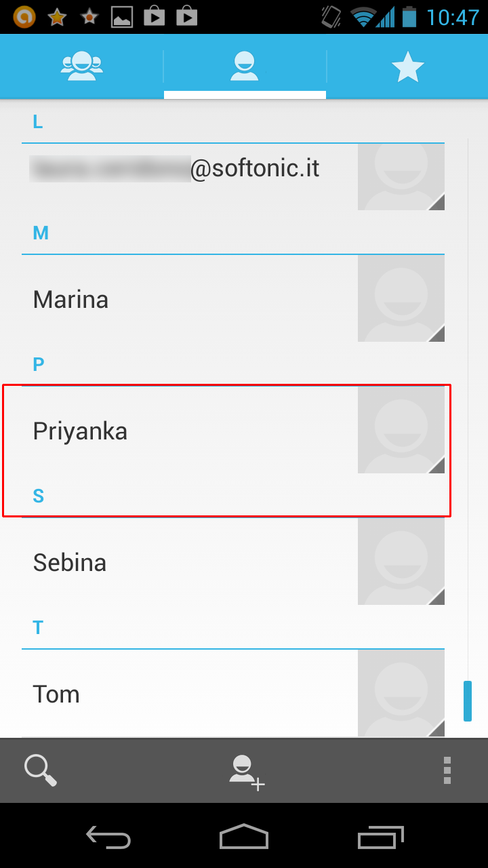This screenshot has width=488, height=868.
Task: Tap the add new contact icon
Action: [245, 771]
